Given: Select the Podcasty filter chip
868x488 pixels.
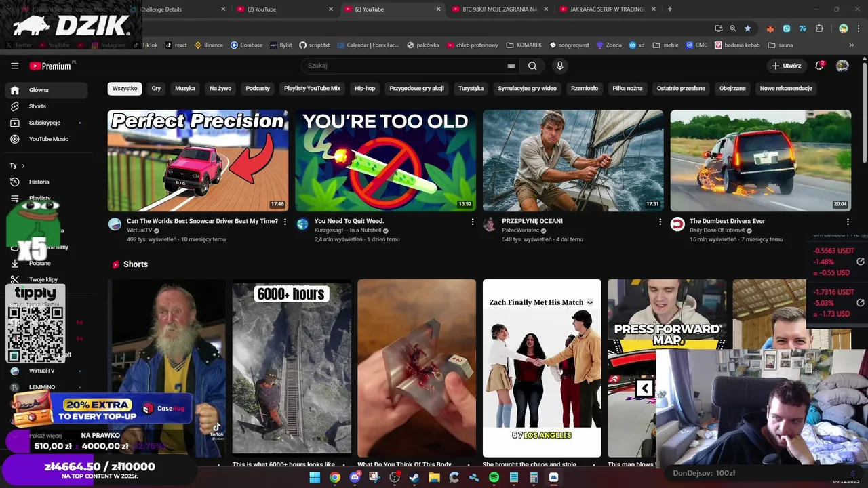Looking at the screenshot, I should [258, 88].
